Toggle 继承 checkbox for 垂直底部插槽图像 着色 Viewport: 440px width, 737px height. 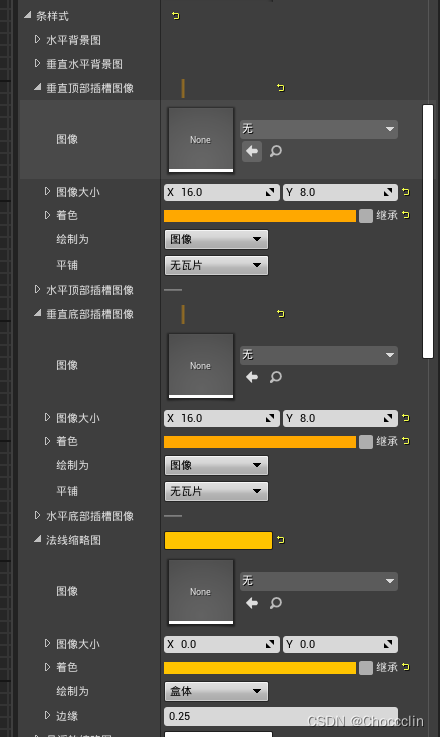[366, 442]
